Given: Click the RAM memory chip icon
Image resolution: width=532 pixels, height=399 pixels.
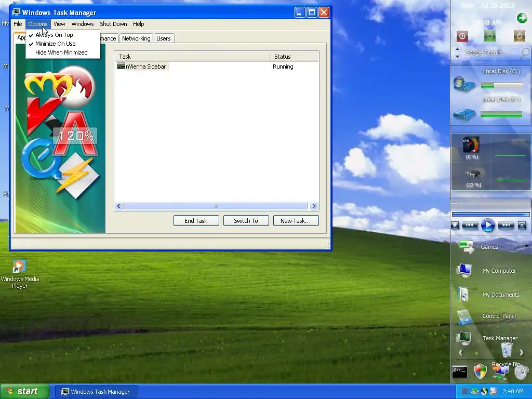Looking at the screenshot, I should pyautogui.click(x=473, y=174).
